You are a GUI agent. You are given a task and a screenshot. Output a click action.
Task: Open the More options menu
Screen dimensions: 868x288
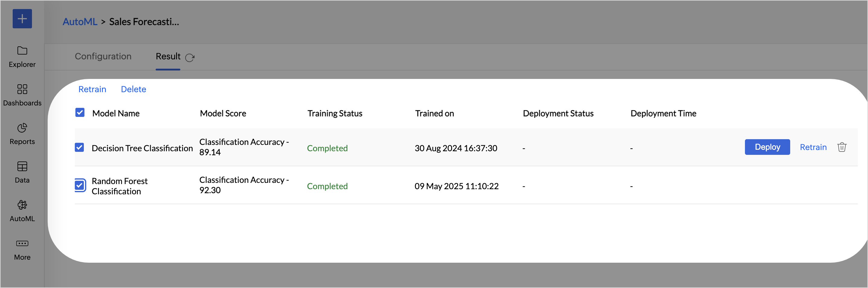click(x=22, y=249)
